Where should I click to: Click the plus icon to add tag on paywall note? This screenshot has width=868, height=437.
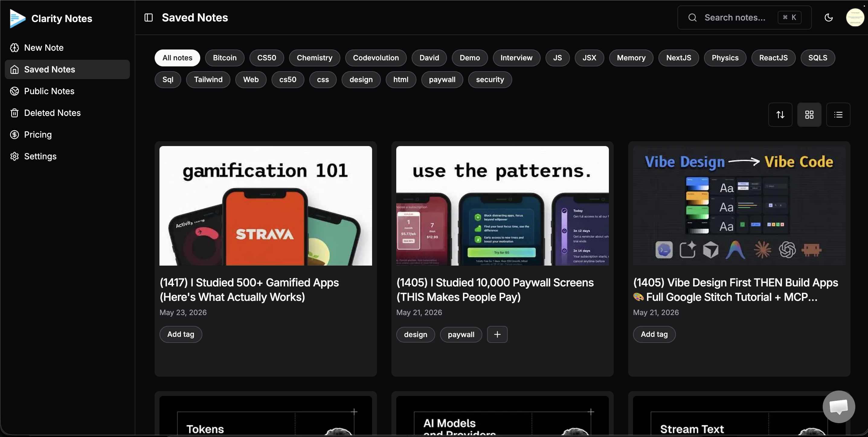[x=497, y=334]
